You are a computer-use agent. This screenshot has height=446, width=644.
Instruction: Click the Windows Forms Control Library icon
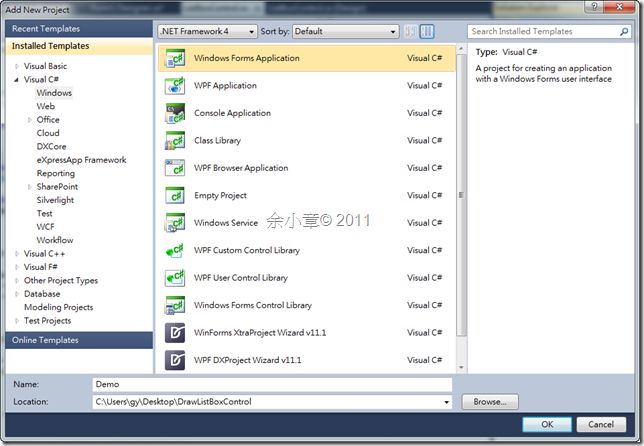tap(175, 306)
